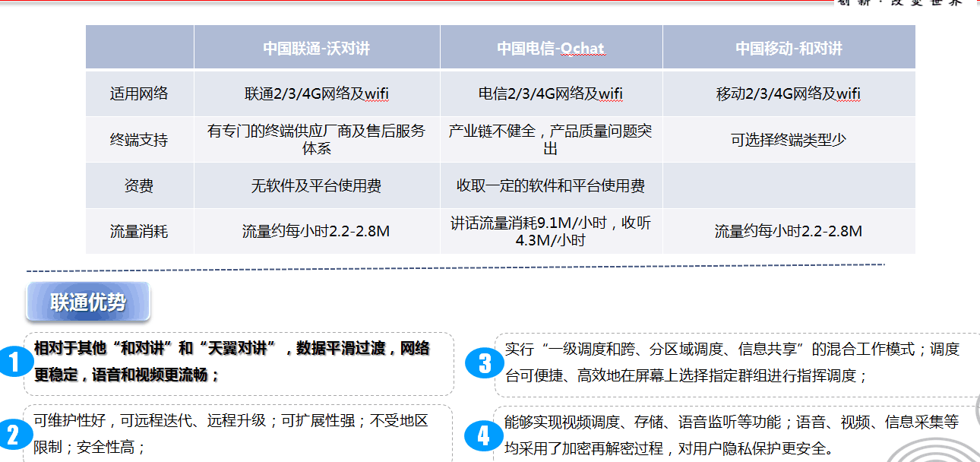Screen dimensions: 980x462
Task: Select the 中国移动-和对讲 column header
Action: click(789, 49)
